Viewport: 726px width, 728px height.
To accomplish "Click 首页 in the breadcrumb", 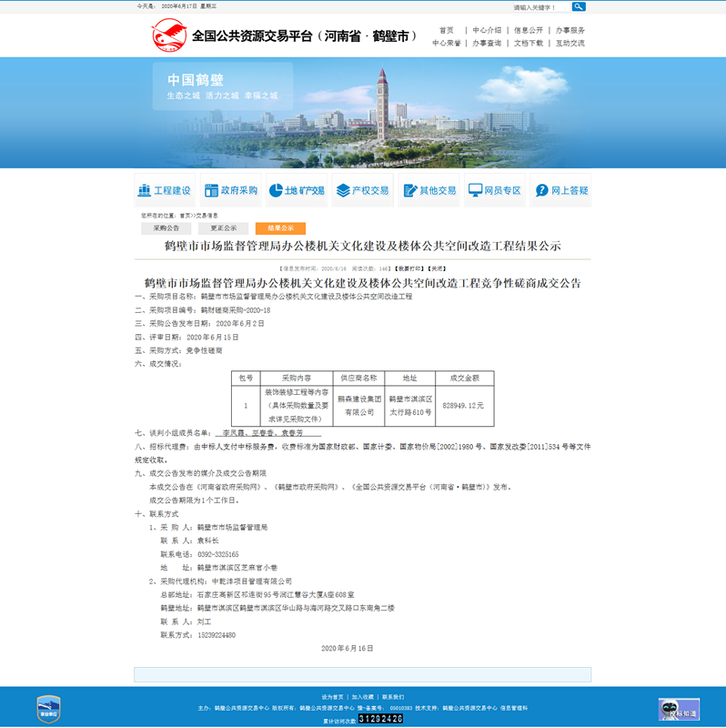I will click(x=185, y=216).
